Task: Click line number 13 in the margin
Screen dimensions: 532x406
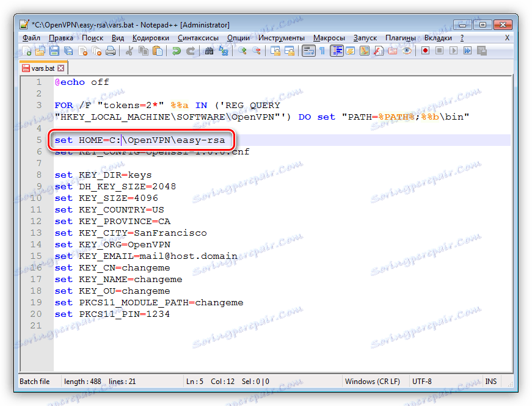Action: (36, 233)
